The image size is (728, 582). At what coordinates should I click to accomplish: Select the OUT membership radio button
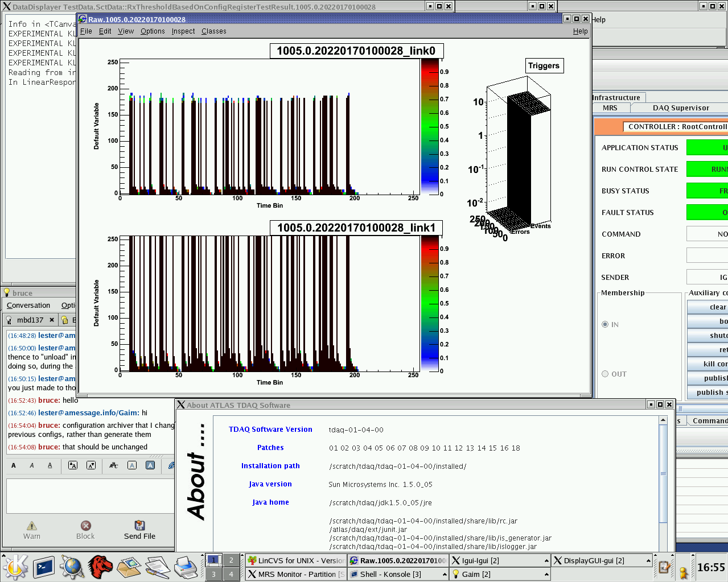605,374
